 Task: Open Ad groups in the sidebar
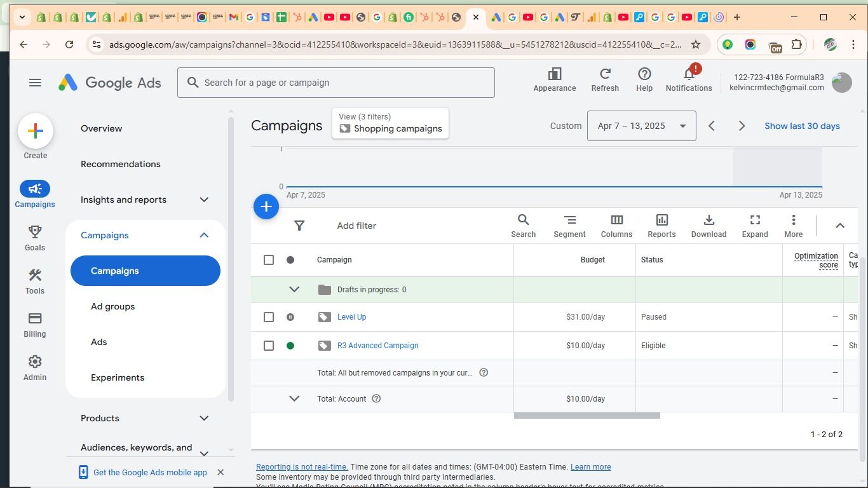click(112, 306)
